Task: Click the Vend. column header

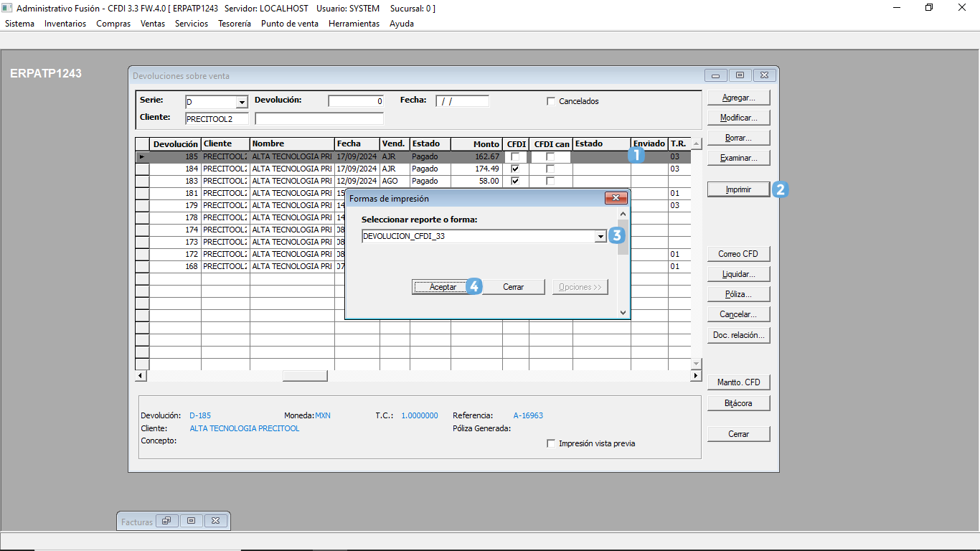Action: [395, 143]
